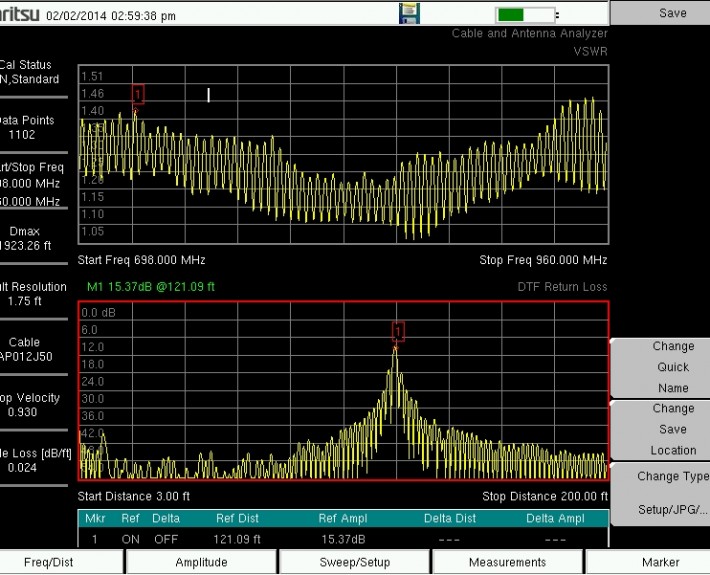The height and width of the screenshot is (575, 710).
Task: Click the Dmax distance readout
Action: [x=32, y=237]
